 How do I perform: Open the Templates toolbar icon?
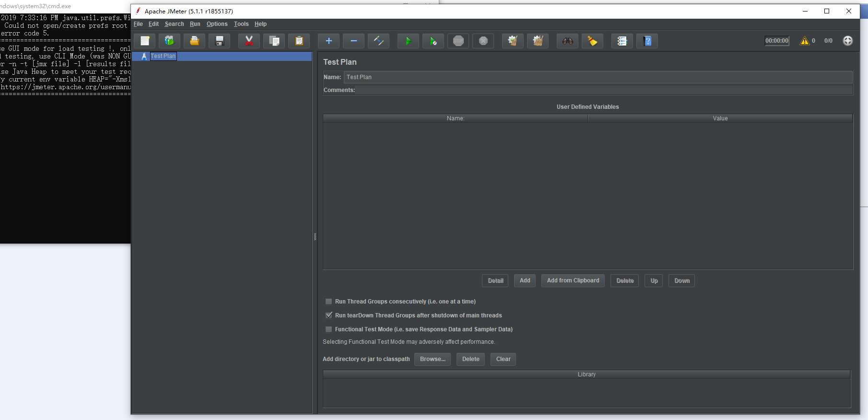[x=169, y=41]
